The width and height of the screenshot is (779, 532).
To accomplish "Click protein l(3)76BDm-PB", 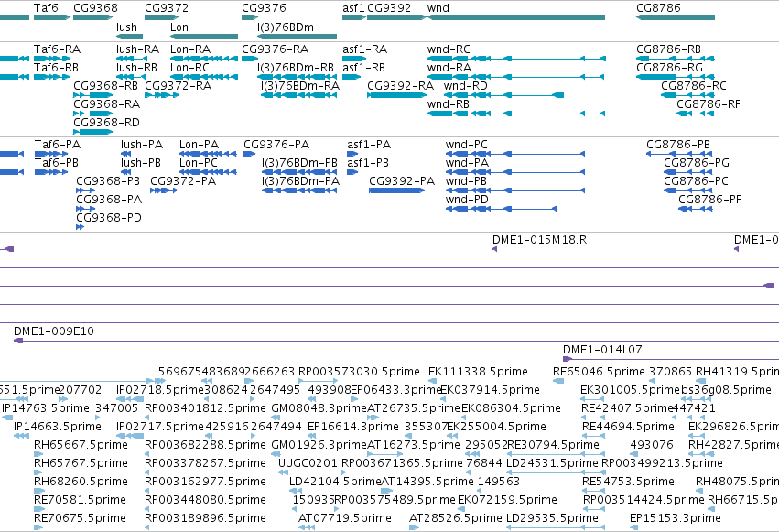I will coord(299,163).
